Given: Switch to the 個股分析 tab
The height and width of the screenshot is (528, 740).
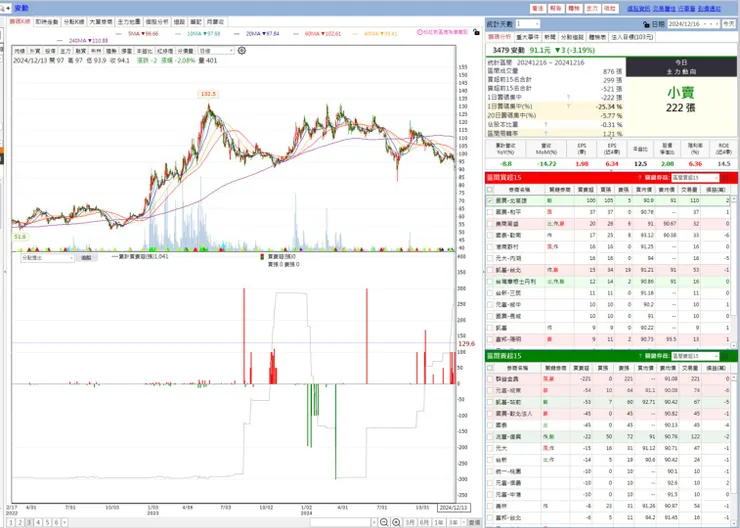Looking at the screenshot, I should (x=157, y=22).
